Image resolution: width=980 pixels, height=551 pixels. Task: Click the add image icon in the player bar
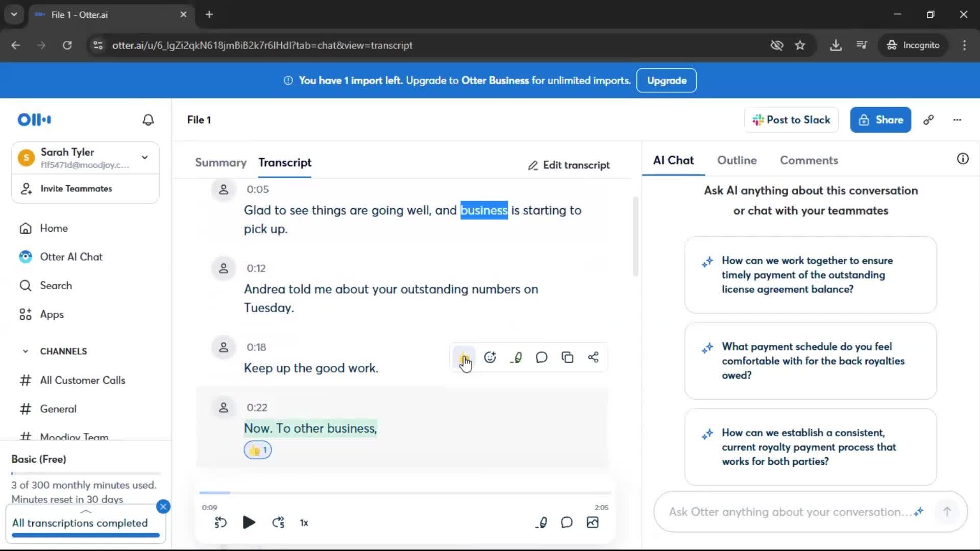593,522
